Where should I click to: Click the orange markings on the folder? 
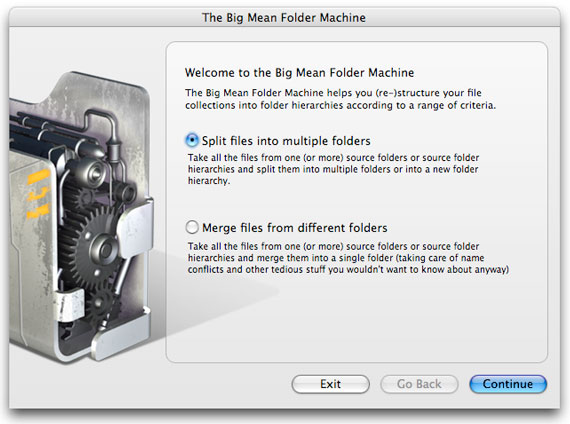click(38, 194)
